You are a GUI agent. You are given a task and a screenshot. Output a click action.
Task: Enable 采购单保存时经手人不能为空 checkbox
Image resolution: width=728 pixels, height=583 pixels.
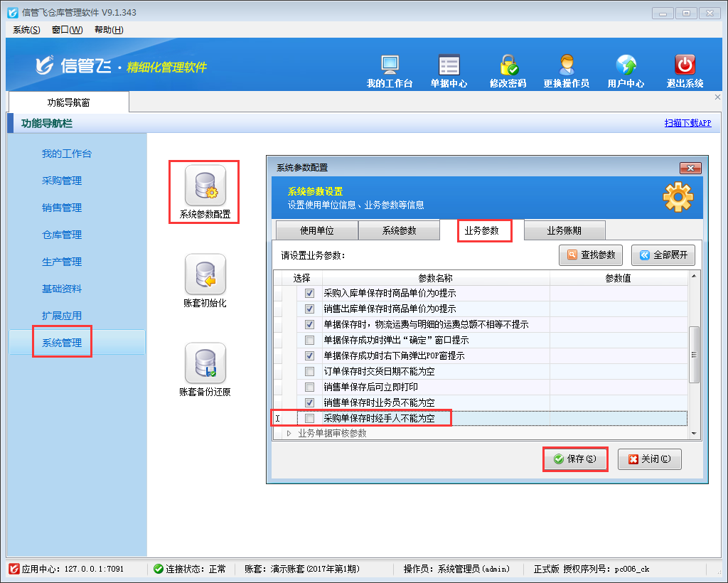[309, 419]
